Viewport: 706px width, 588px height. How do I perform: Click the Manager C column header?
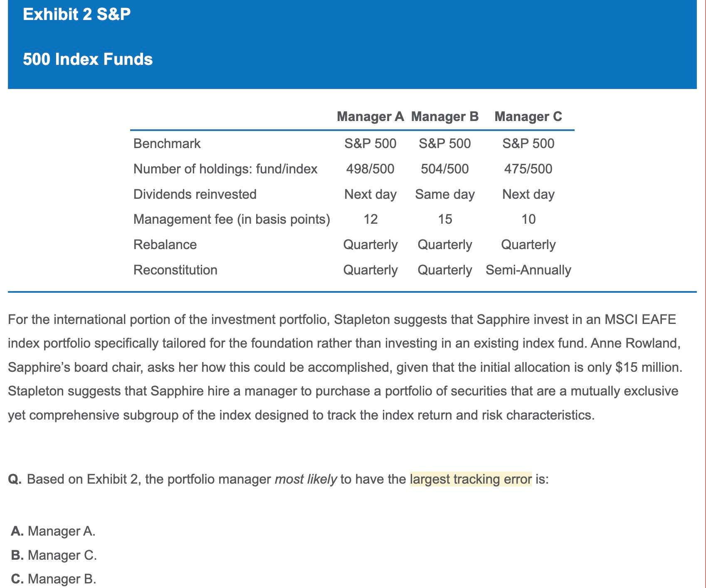pos(528,116)
